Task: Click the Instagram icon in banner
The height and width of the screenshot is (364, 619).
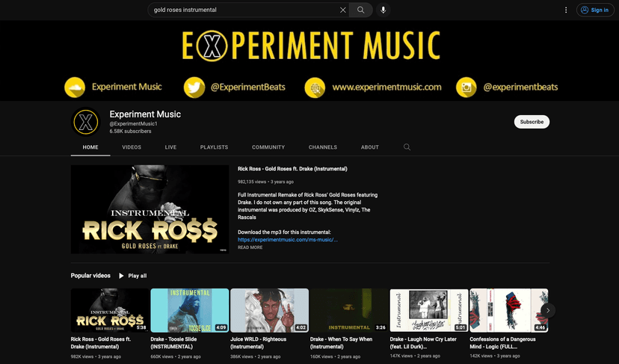Action: [466, 87]
